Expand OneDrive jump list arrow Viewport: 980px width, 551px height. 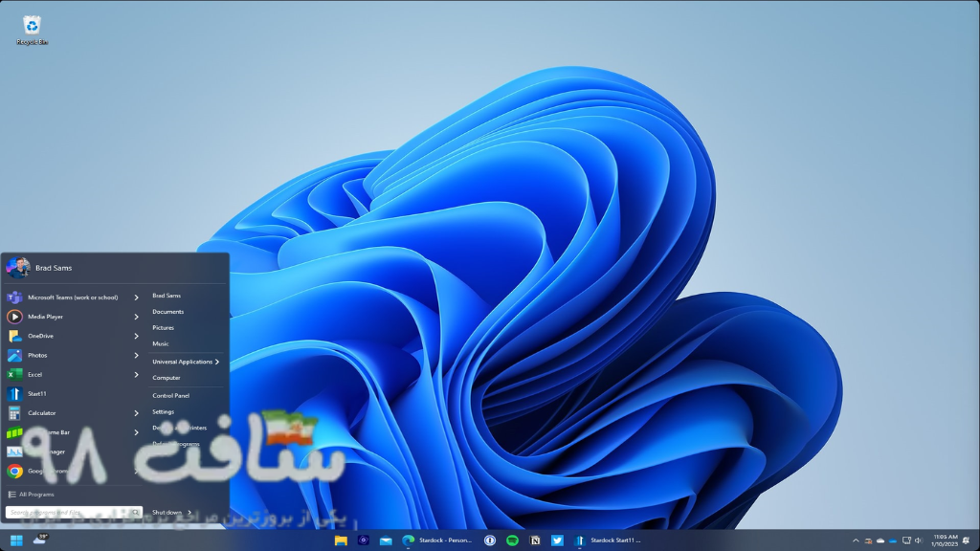click(136, 336)
